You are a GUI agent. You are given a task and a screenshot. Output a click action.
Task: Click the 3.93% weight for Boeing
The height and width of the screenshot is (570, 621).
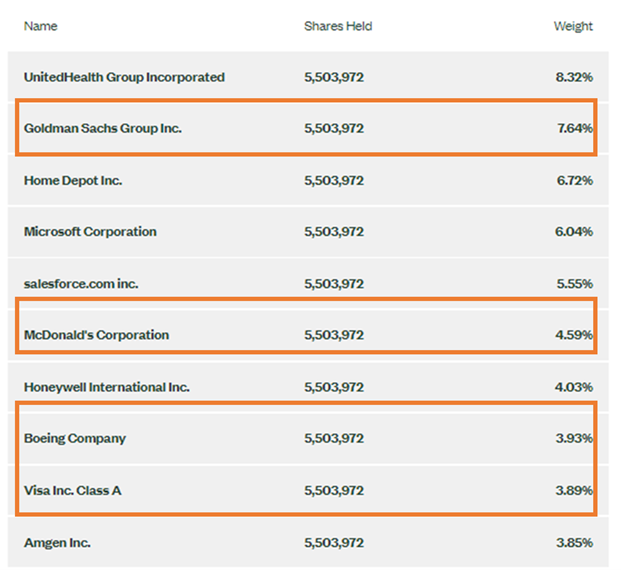574,438
